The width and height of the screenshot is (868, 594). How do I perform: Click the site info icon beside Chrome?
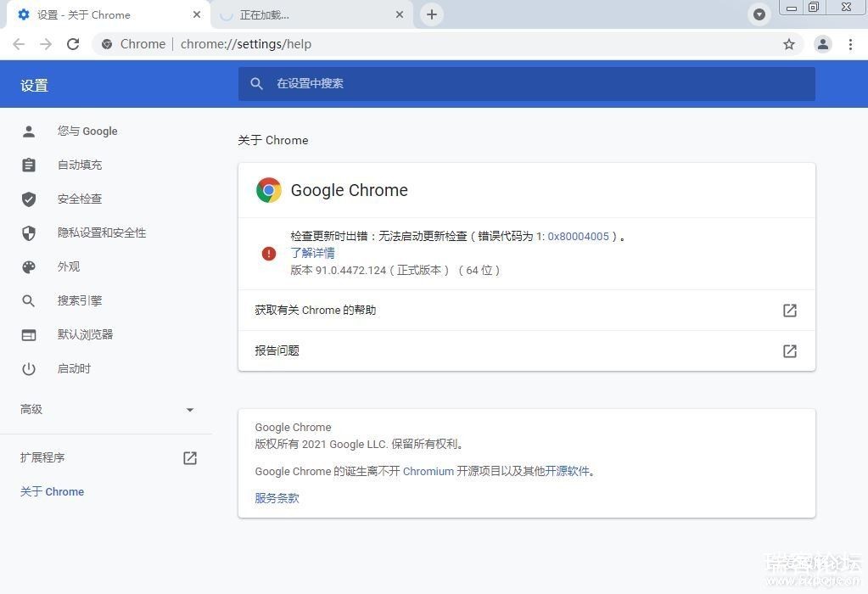107,44
